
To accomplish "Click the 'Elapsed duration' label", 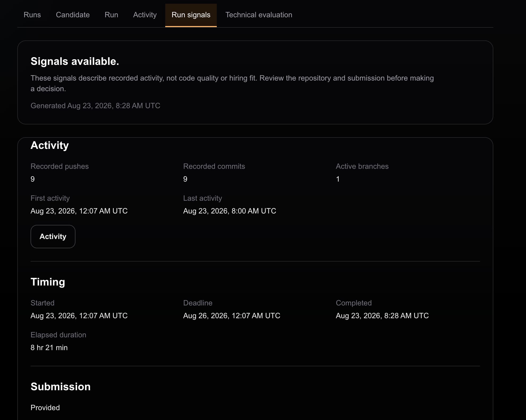I will click(x=58, y=335).
